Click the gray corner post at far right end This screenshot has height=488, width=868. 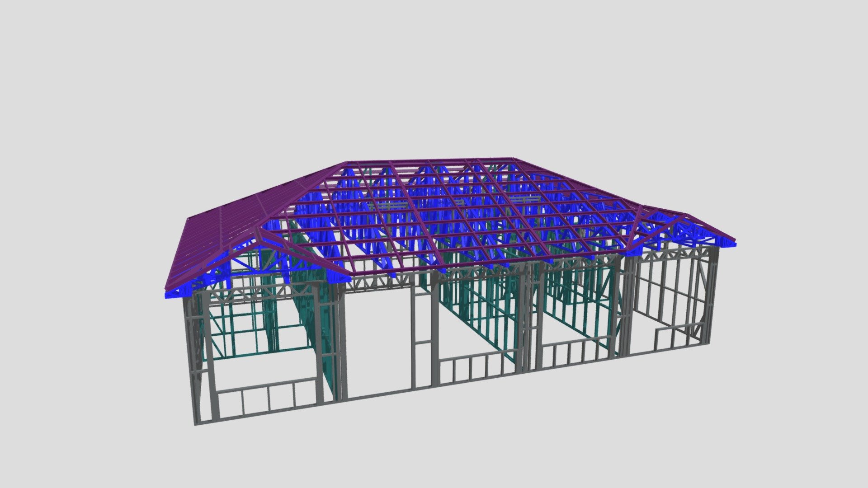tap(713, 296)
